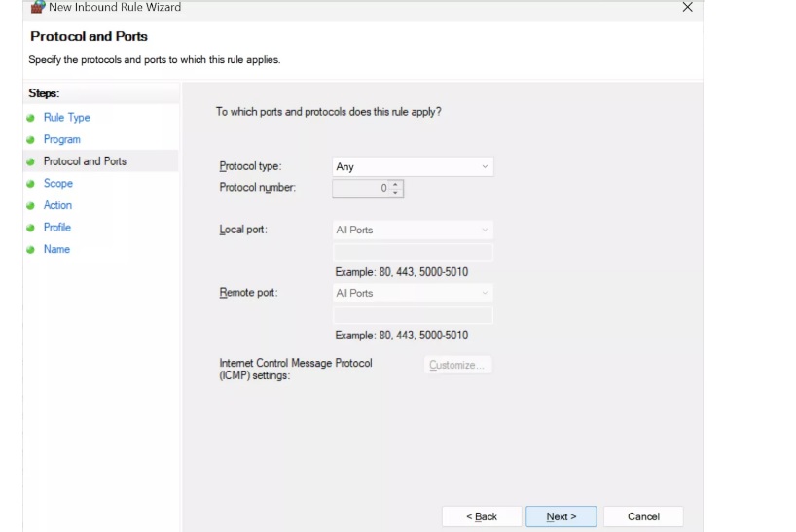
Task: Click the Protocol number field
Action: point(360,188)
